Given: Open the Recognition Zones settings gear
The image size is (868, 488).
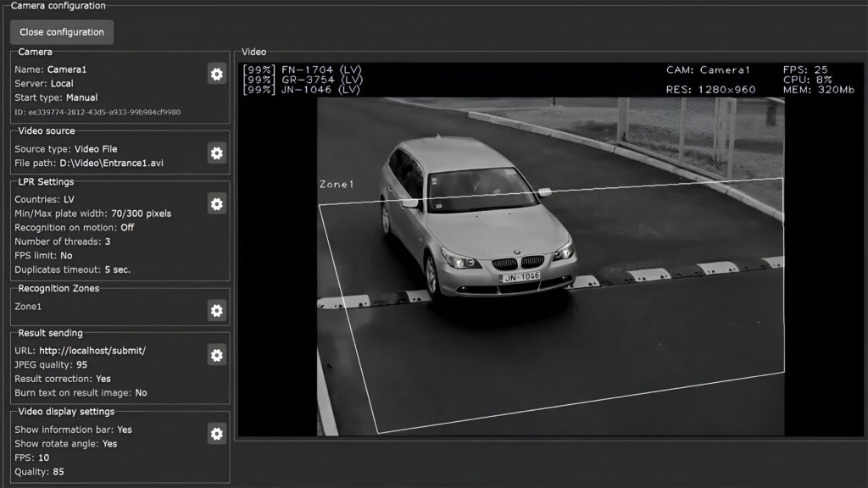Looking at the screenshot, I should (x=217, y=310).
